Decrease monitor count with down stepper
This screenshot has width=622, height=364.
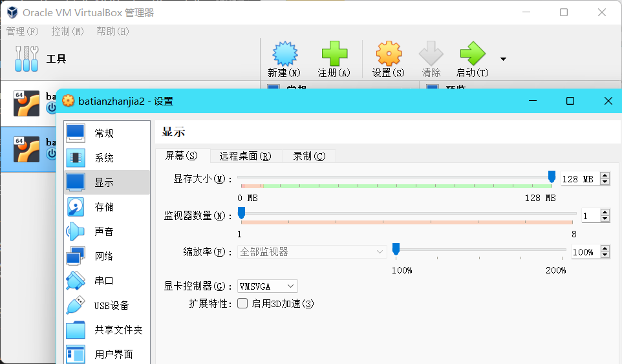(x=605, y=219)
